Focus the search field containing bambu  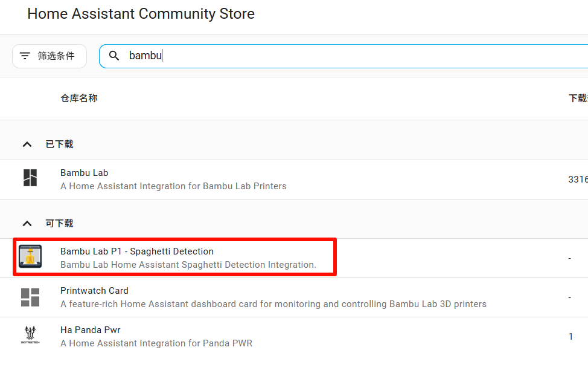[x=350, y=56]
